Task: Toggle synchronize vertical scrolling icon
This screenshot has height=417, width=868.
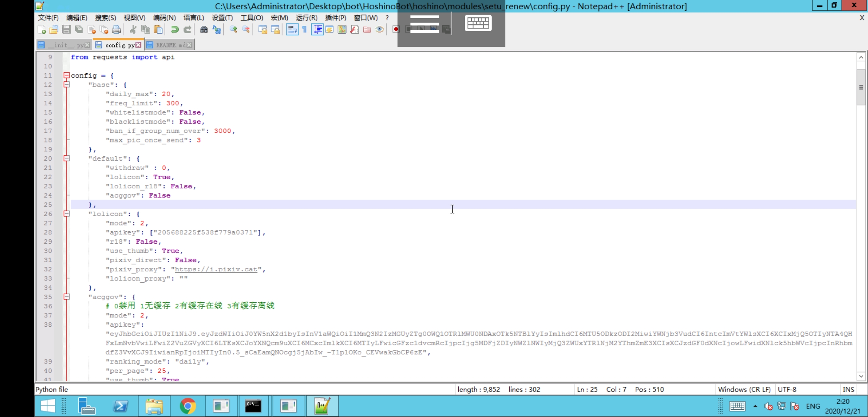Action: pos(262,29)
